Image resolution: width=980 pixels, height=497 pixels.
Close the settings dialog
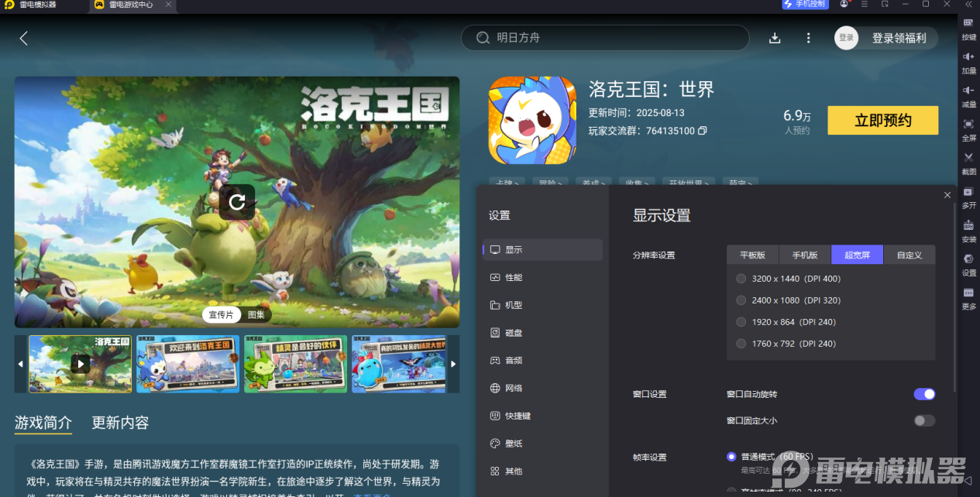947,195
